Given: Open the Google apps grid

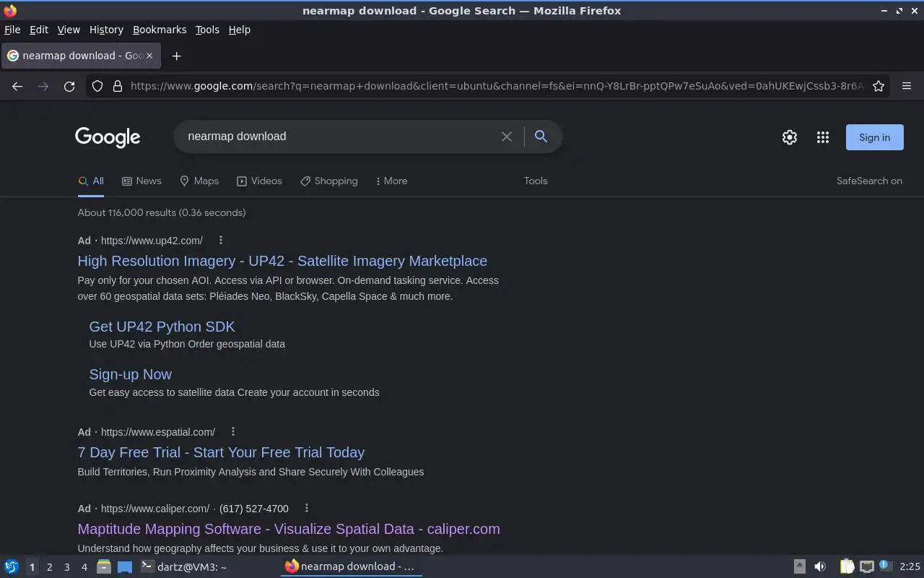Looking at the screenshot, I should point(823,137).
